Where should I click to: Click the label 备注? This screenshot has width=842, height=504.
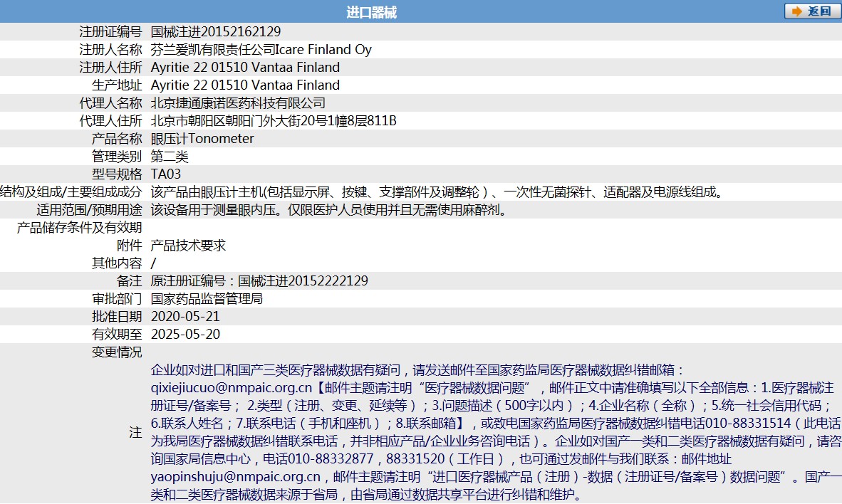point(130,280)
